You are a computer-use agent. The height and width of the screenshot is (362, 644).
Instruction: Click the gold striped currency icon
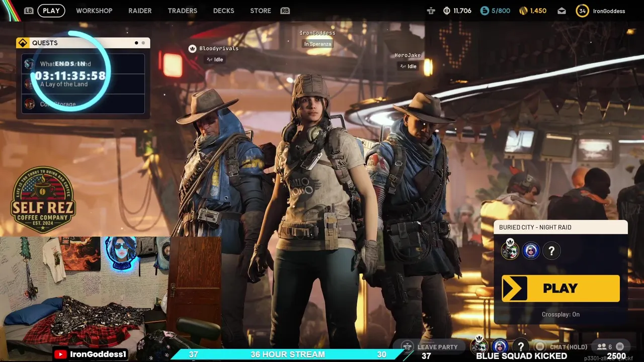click(x=523, y=11)
